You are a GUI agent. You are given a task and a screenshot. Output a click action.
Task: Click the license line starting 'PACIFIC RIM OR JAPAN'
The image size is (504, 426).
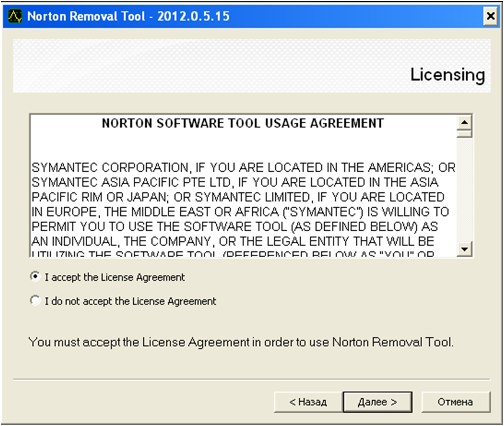coord(238,197)
